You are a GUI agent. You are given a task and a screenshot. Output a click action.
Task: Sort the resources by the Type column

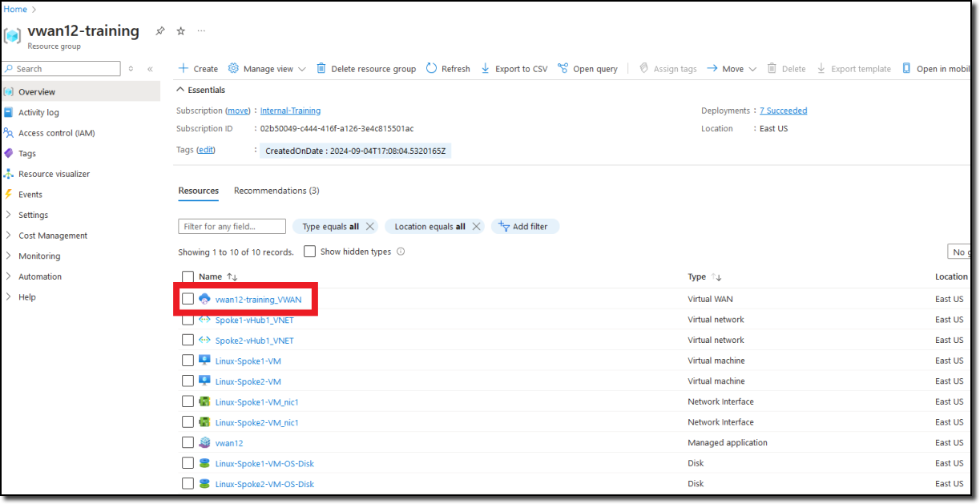705,276
